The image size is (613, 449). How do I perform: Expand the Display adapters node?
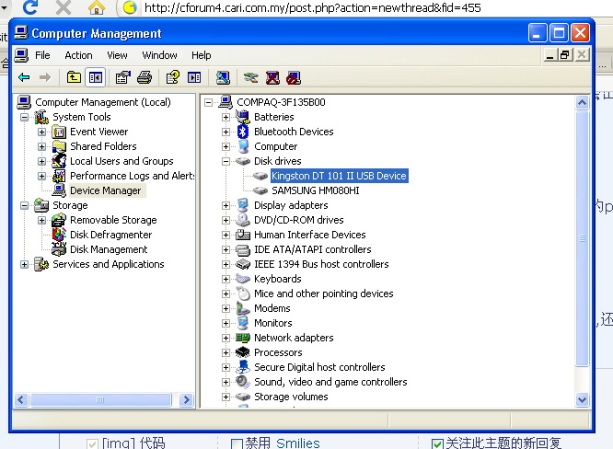point(226,206)
